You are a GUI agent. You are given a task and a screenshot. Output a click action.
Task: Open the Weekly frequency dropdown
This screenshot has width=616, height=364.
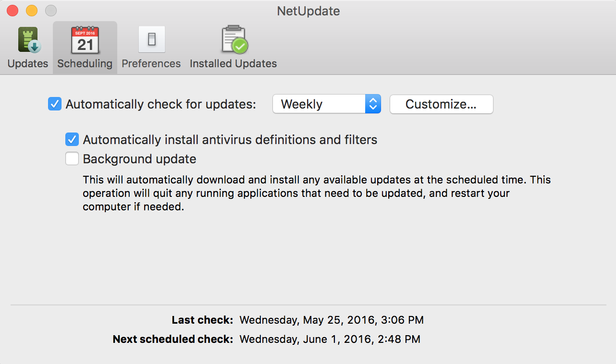pos(327,104)
